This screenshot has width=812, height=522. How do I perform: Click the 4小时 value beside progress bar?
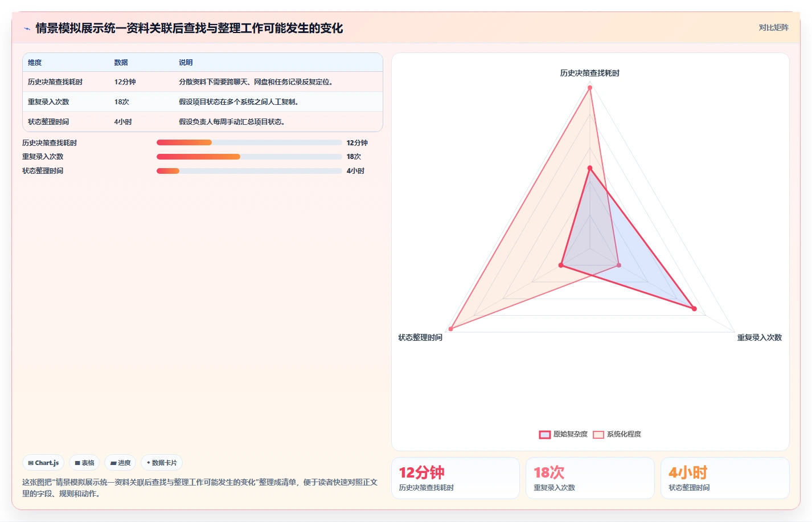click(x=355, y=171)
